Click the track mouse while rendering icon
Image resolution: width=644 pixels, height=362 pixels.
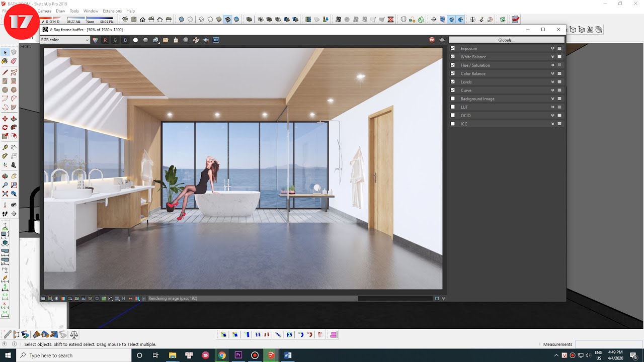[196, 40]
